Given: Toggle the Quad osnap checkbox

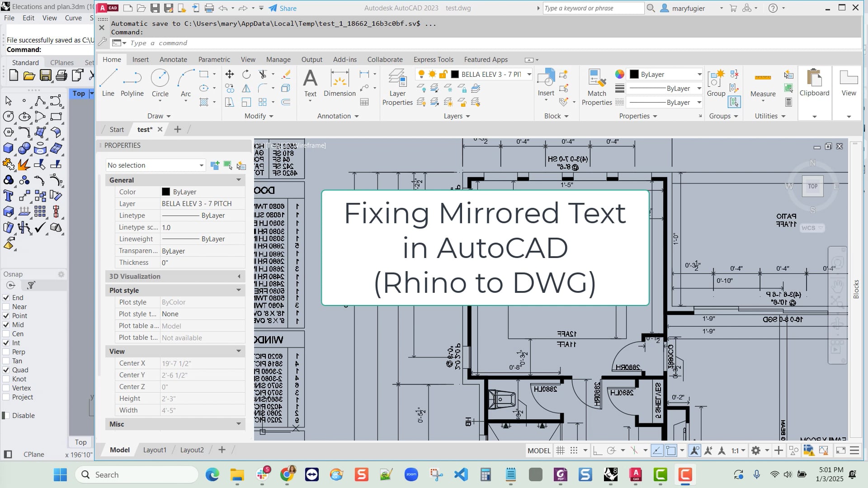Looking at the screenshot, I should [6, 370].
